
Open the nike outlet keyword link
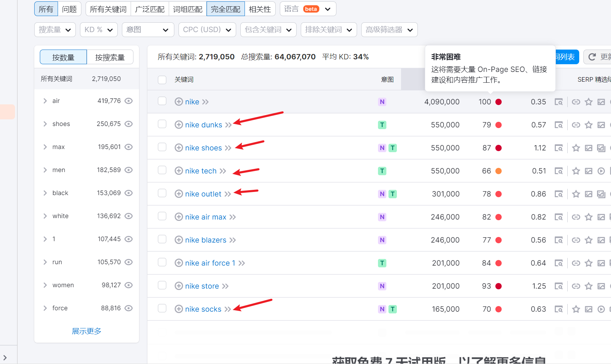pos(203,194)
